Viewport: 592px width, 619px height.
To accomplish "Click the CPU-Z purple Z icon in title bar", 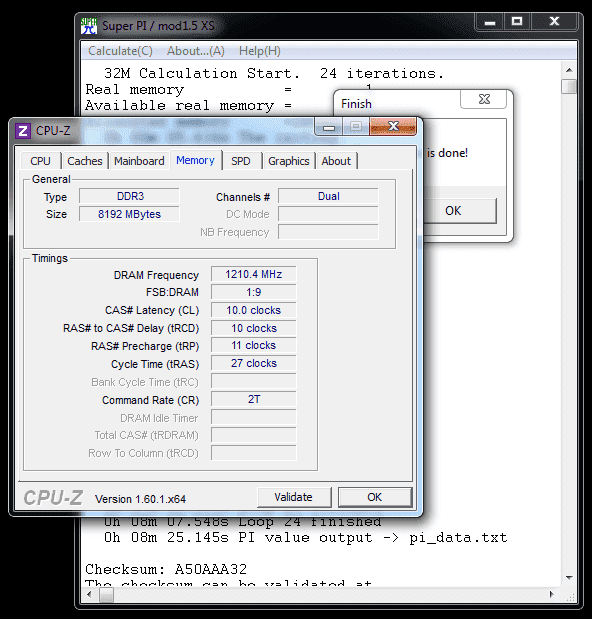I will (23, 131).
